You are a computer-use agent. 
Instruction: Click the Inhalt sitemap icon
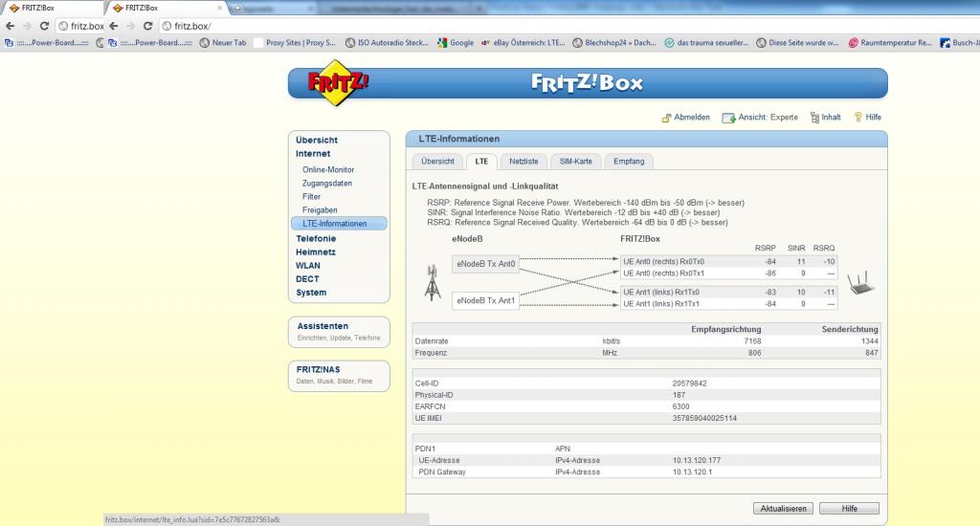pyautogui.click(x=814, y=118)
